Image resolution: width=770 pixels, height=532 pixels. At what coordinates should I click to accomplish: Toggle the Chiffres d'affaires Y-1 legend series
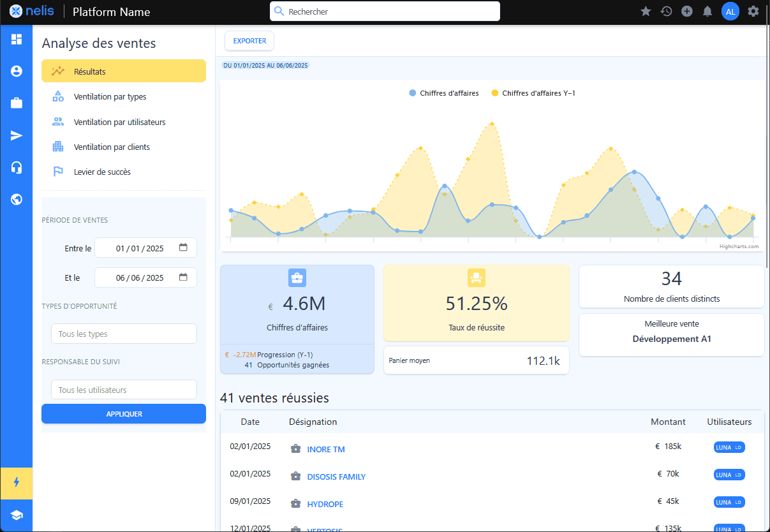[x=533, y=93]
